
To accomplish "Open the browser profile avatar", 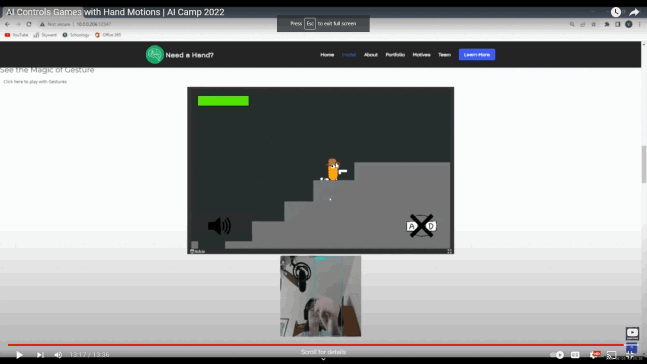I will point(628,24).
